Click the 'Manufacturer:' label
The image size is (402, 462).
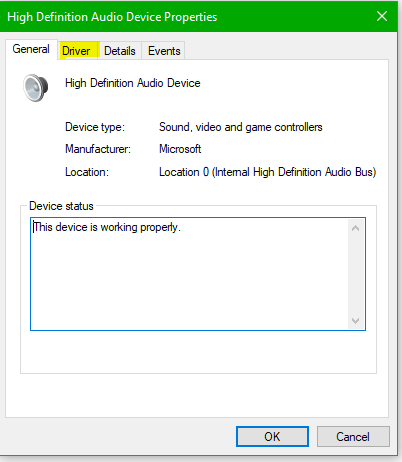click(x=98, y=149)
